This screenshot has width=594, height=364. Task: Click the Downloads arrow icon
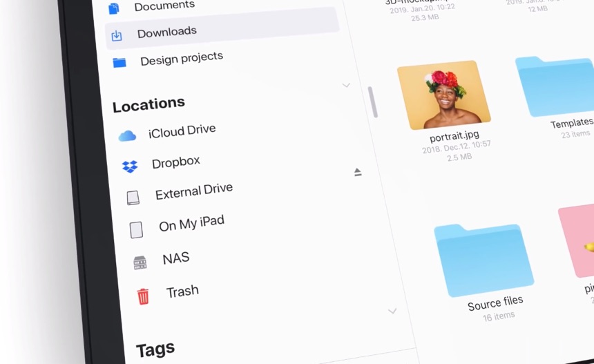pyautogui.click(x=117, y=36)
